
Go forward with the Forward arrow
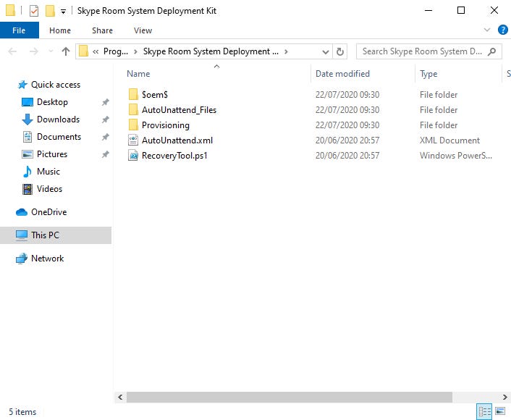click(33, 51)
